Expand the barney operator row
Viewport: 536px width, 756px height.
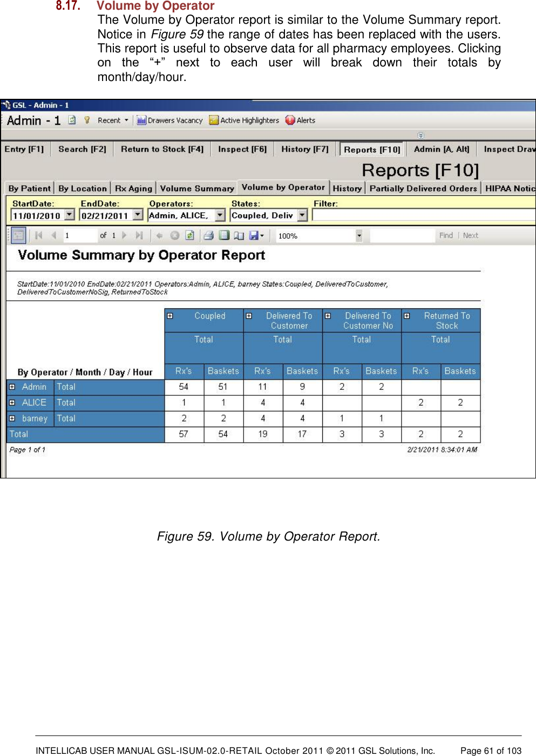point(11,418)
